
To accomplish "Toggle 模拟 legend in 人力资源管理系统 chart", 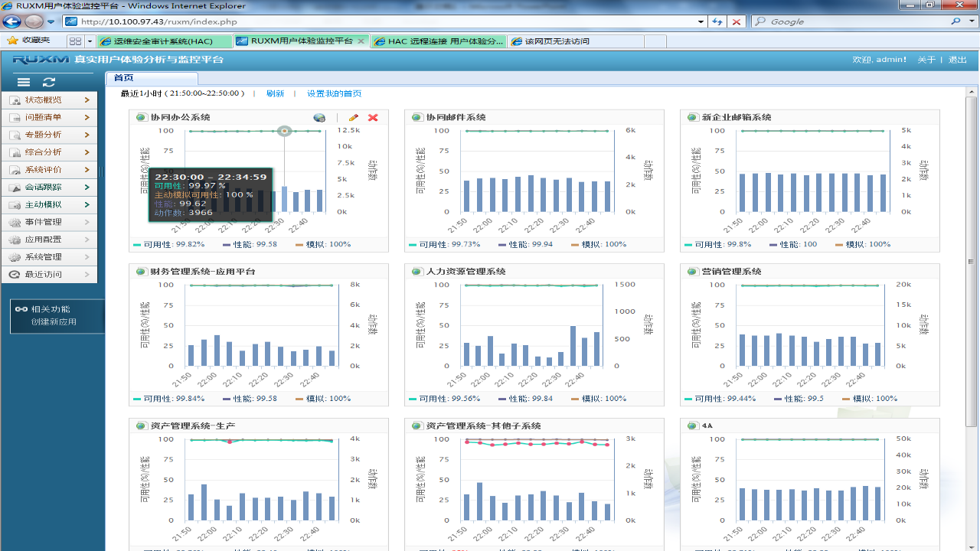I will pyautogui.click(x=598, y=399).
